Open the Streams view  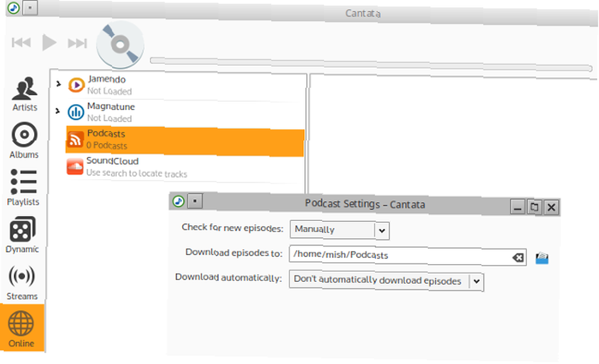[x=22, y=283]
